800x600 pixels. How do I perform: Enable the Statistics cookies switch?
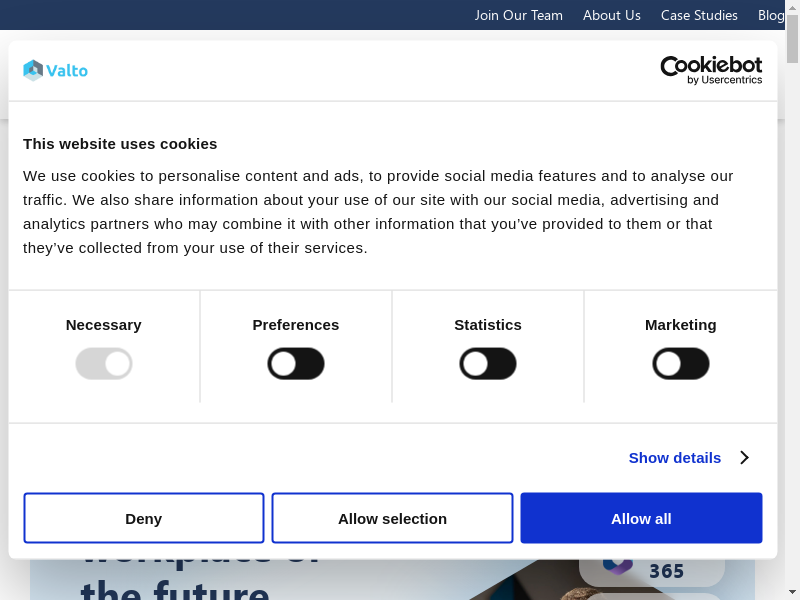point(488,363)
